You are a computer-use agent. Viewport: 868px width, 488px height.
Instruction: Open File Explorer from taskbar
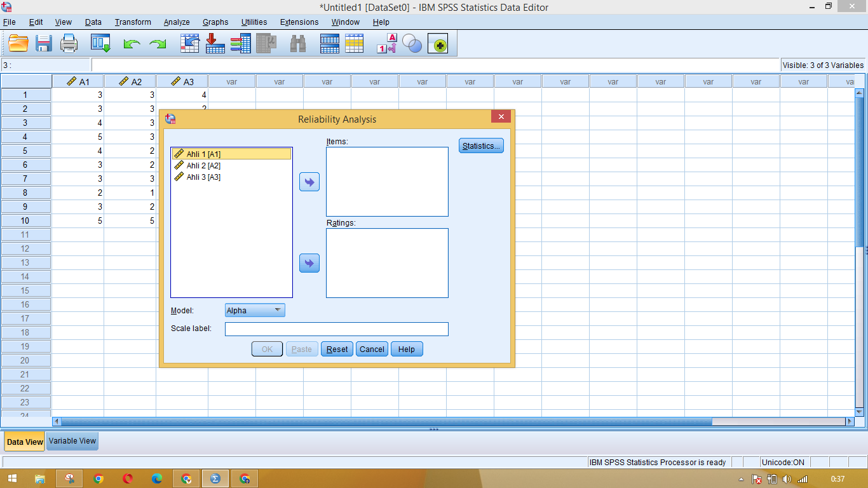pyautogui.click(x=40, y=478)
